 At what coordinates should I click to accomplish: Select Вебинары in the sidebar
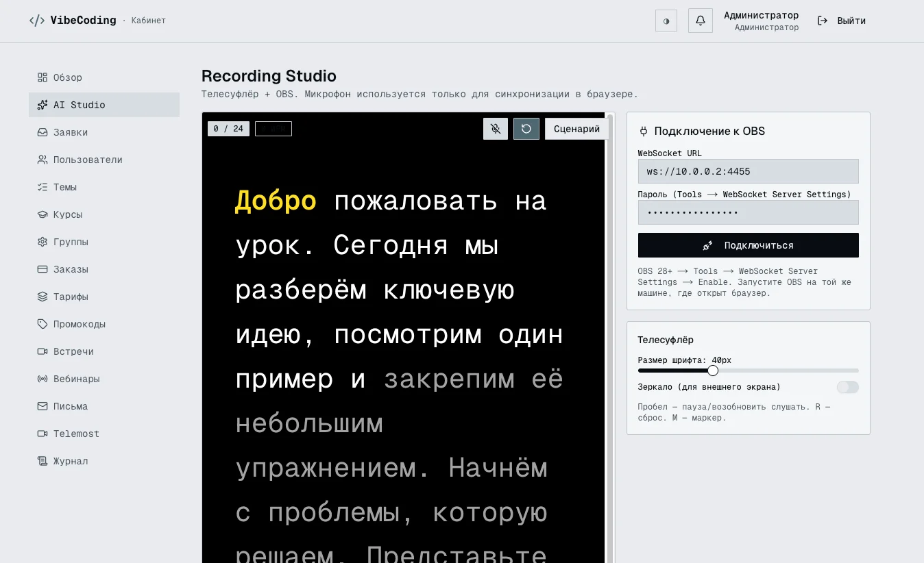[x=104, y=379]
